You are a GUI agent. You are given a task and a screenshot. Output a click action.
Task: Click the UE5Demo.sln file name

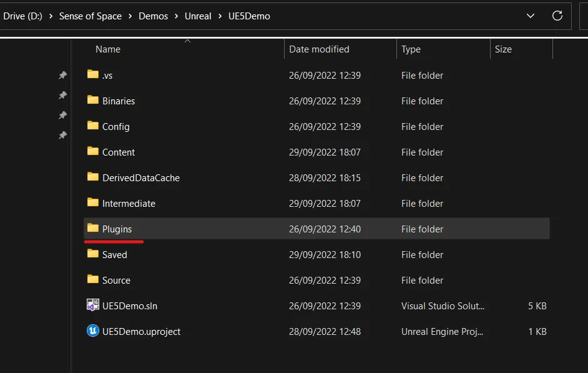pyautogui.click(x=130, y=306)
